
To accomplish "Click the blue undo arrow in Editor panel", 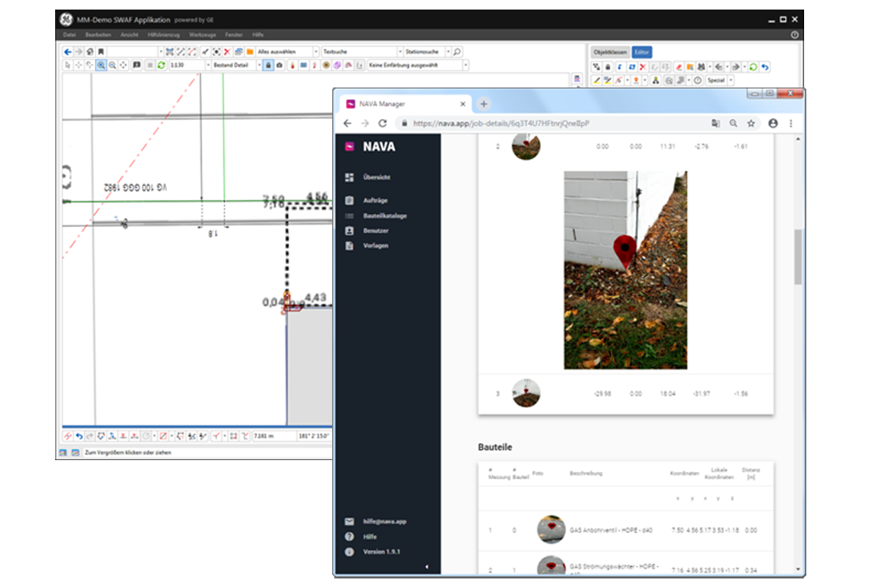I will pyautogui.click(x=765, y=67).
